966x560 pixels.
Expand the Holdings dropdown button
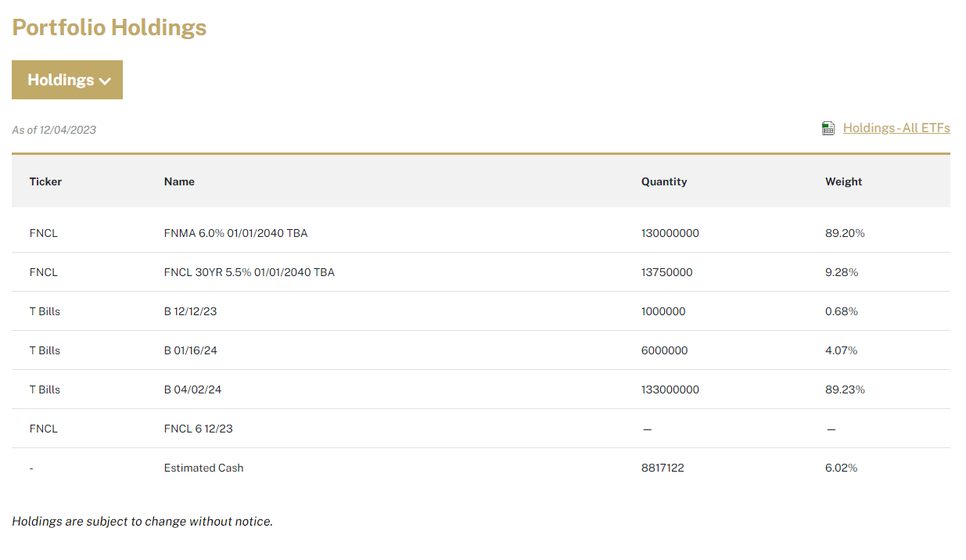66,79
